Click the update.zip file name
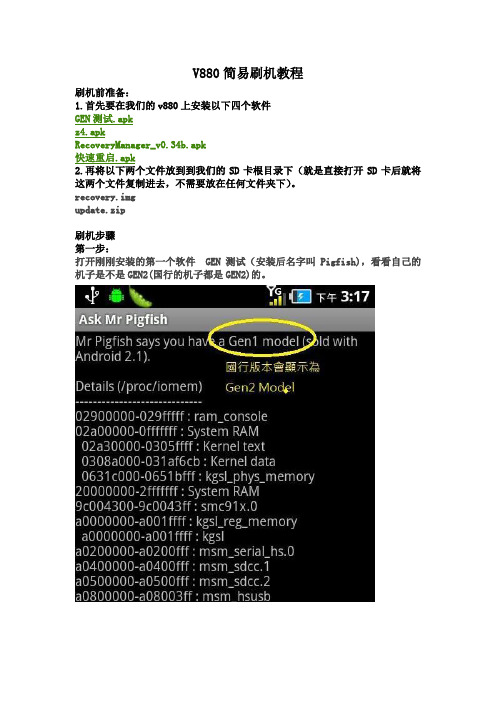 pos(100,210)
